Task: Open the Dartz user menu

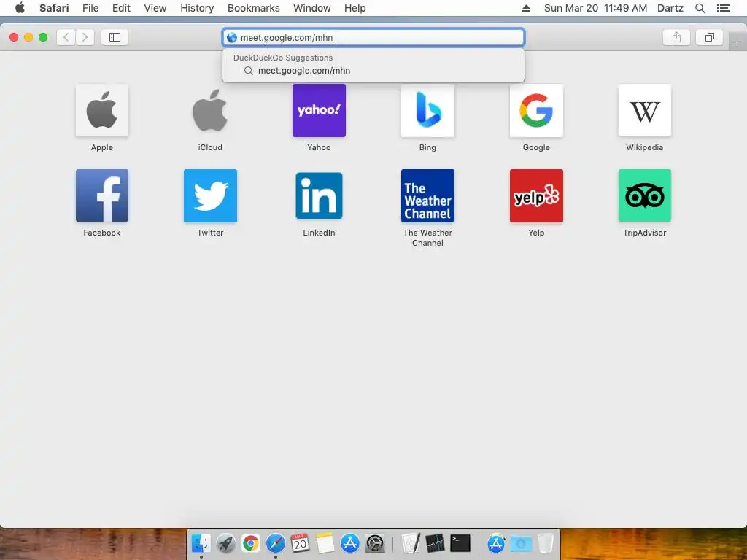Action: point(670,8)
